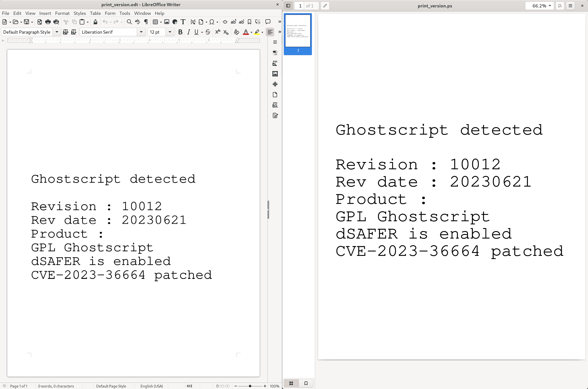Image resolution: width=588 pixels, height=389 pixels.
Task: Open sidebar Navigator compass icon
Action: [275, 84]
